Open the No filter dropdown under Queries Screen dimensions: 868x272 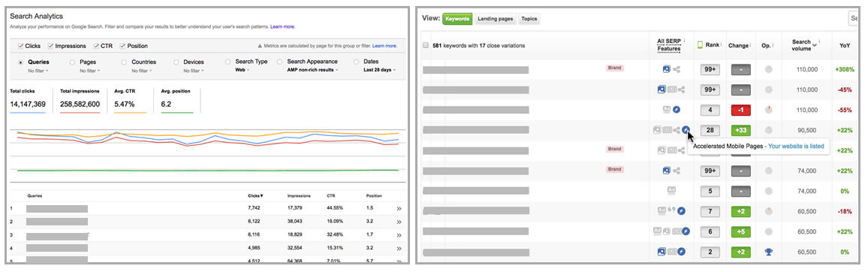[x=38, y=71]
